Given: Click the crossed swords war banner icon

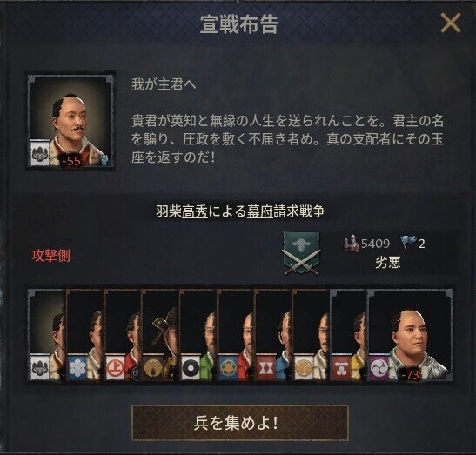Looking at the screenshot, I should 301,254.
